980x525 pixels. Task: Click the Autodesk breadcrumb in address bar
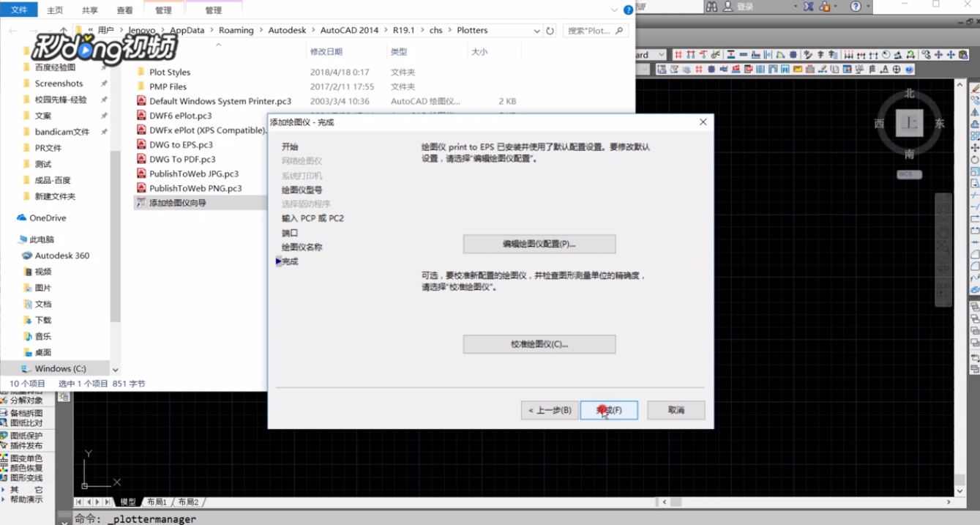(x=287, y=30)
